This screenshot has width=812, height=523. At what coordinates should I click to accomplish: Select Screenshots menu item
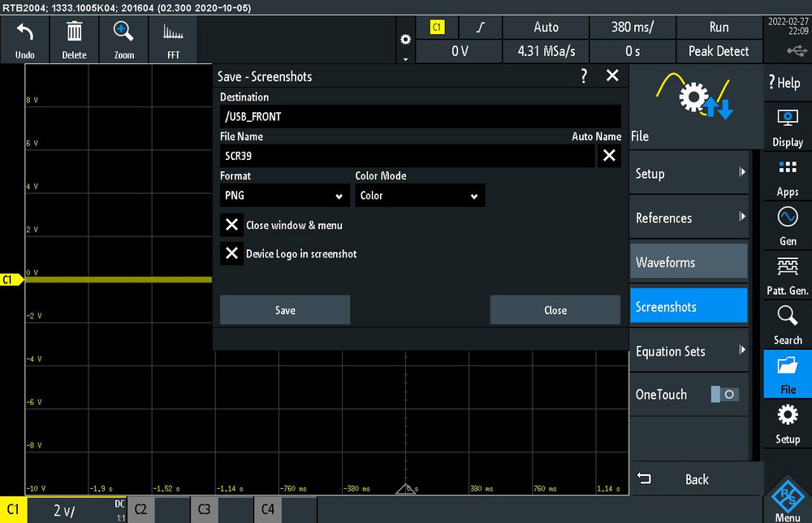point(689,306)
